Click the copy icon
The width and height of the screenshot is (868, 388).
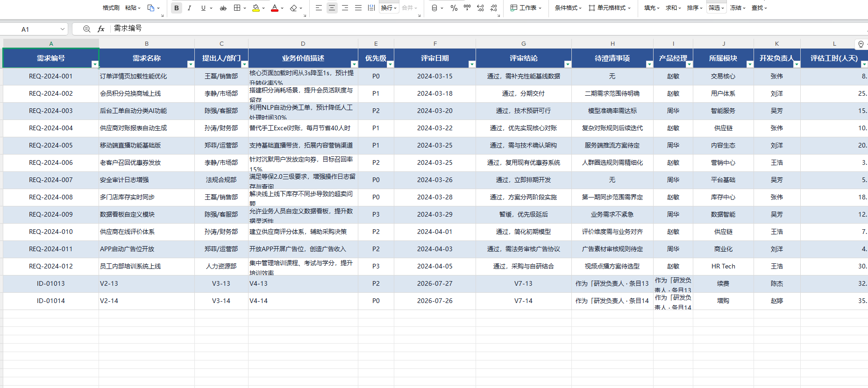coord(151,8)
